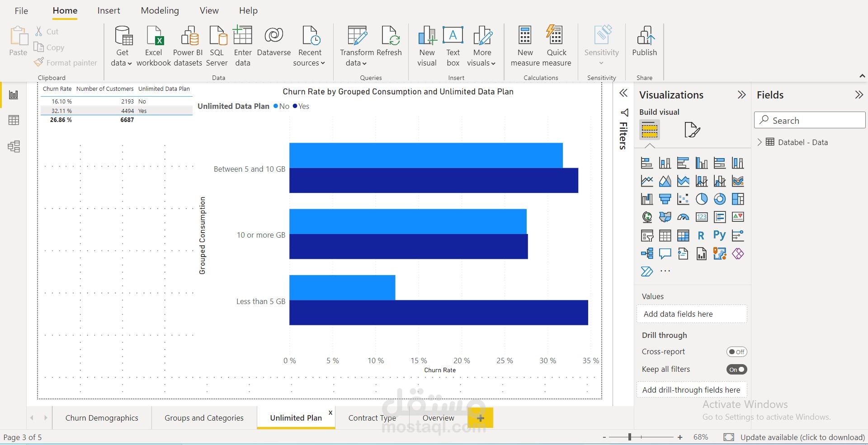Viewport: 868px width, 445px height.
Task: Choose the Decomposition tree visual
Action: tap(647, 253)
